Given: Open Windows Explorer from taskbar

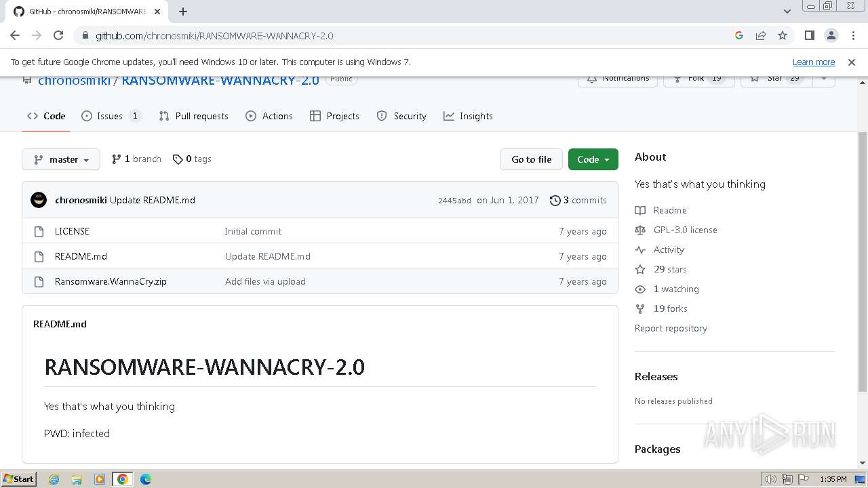Looking at the screenshot, I should pyautogui.click(x=77, y=479).
